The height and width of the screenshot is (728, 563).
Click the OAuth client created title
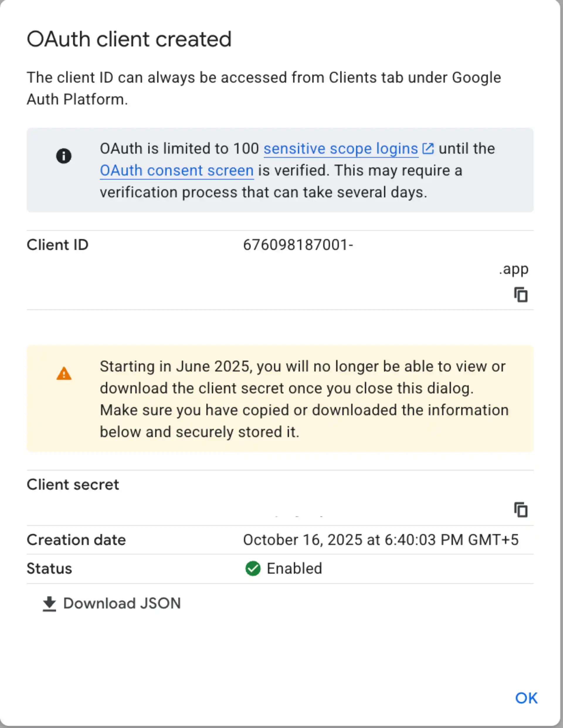pyautogui.click(x=129, y=39)
